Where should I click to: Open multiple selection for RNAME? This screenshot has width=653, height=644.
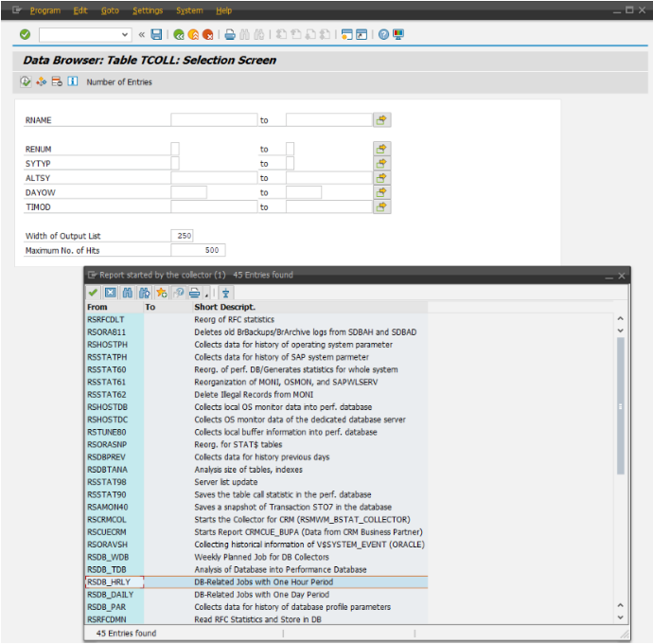382,120
